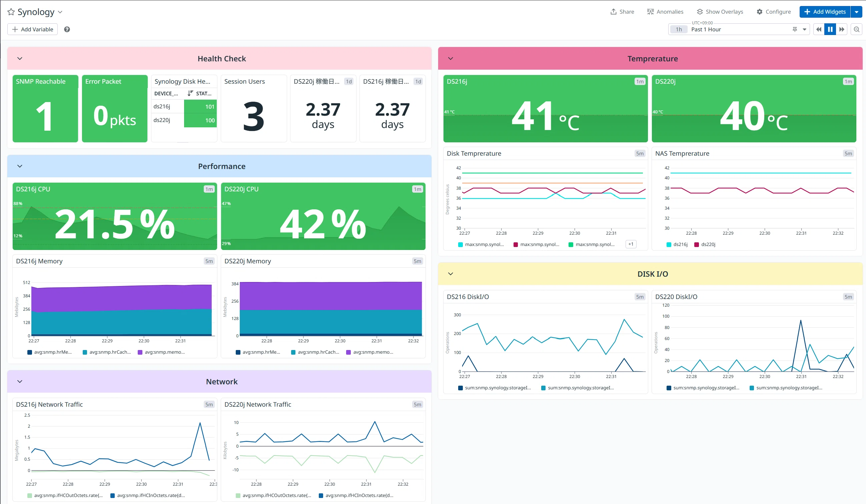Open the SNMP Reachable widget
Screen dimensions: 866x504
(45, 109)
